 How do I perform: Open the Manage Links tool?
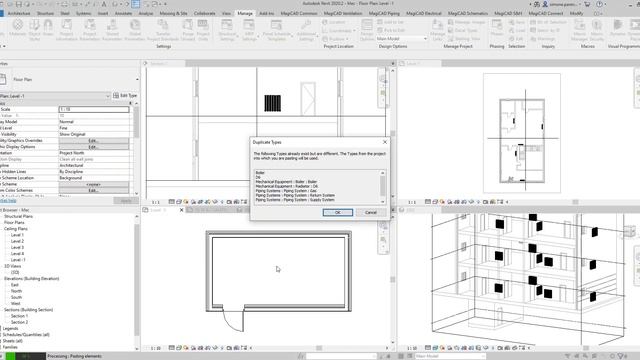[437, 29]
